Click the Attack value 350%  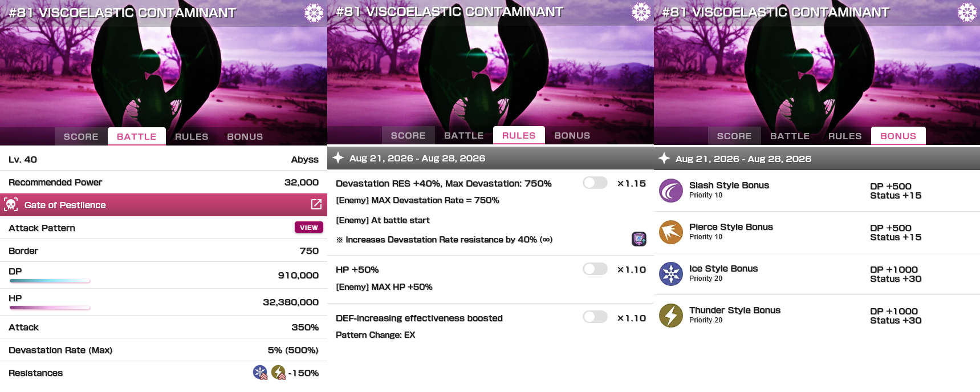(x=305, y=327)
